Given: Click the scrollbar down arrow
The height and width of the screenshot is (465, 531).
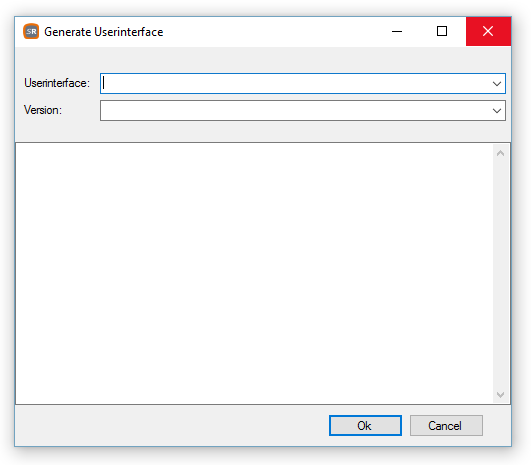Looking at the screenshot, I should tap(501, 395).
